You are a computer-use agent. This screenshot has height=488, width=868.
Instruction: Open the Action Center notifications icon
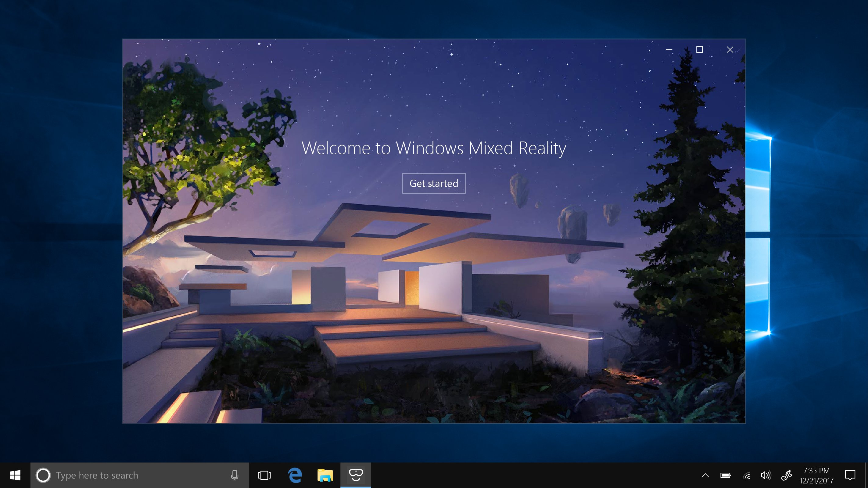point(850,475)
